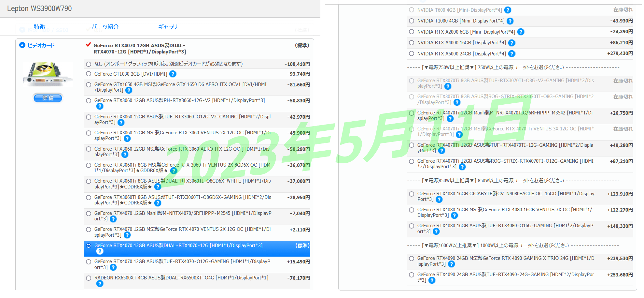644x298 pixels.
Task: Open help icon for GTX1650 4GB MSI AERO ITX
Action: [x=129, y=90]
